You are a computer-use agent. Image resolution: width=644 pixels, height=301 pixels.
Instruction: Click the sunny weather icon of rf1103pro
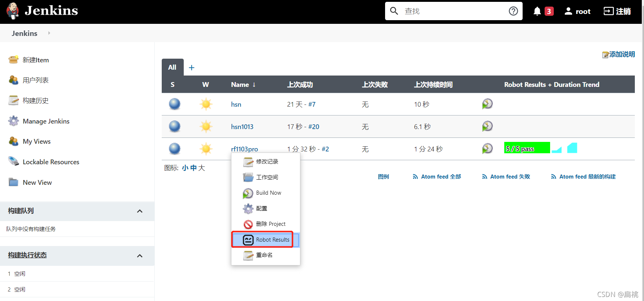(206, 149)
